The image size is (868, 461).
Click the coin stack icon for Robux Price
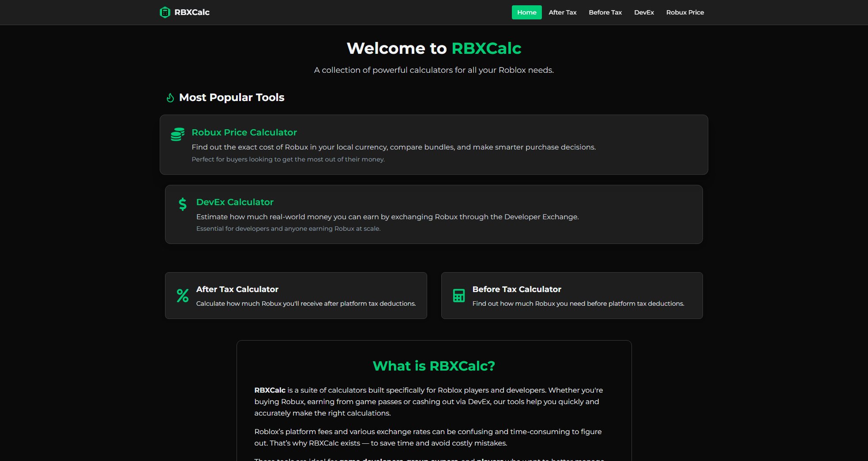pyautogui.click(x=177, y=135)
